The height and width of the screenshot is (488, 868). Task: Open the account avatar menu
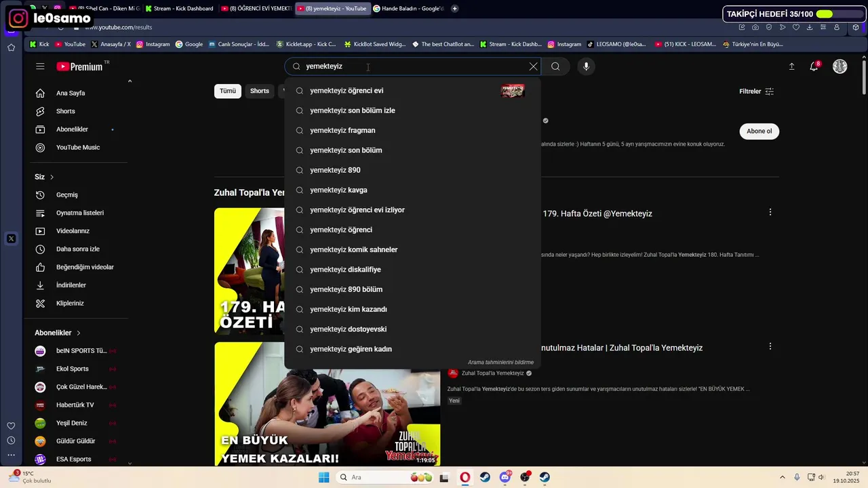pos(840,66)
